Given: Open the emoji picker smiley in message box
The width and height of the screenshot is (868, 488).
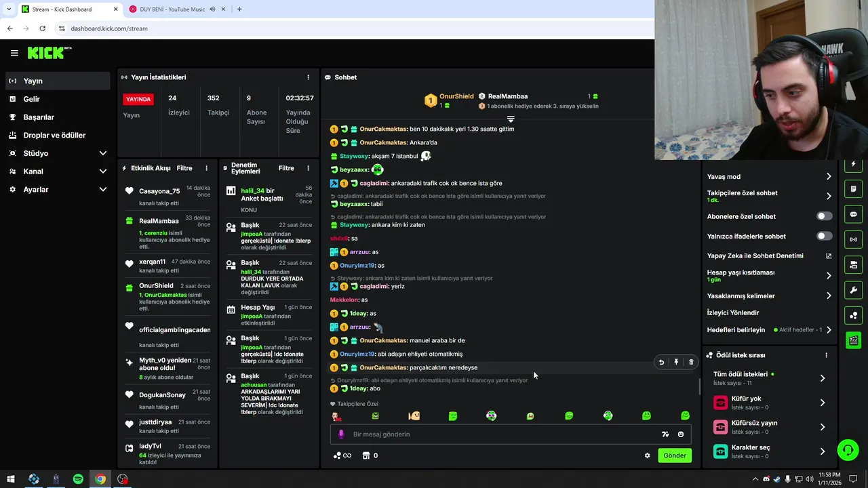Looking at the screenshot, I should tap(681, 434).
